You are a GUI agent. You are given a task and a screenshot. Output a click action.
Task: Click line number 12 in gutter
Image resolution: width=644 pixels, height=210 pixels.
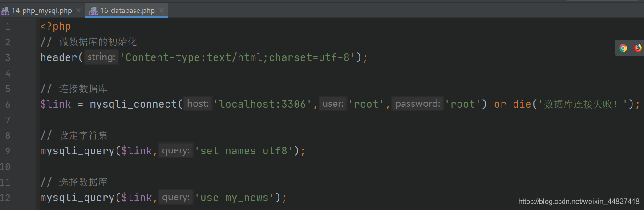pos(5,198)
